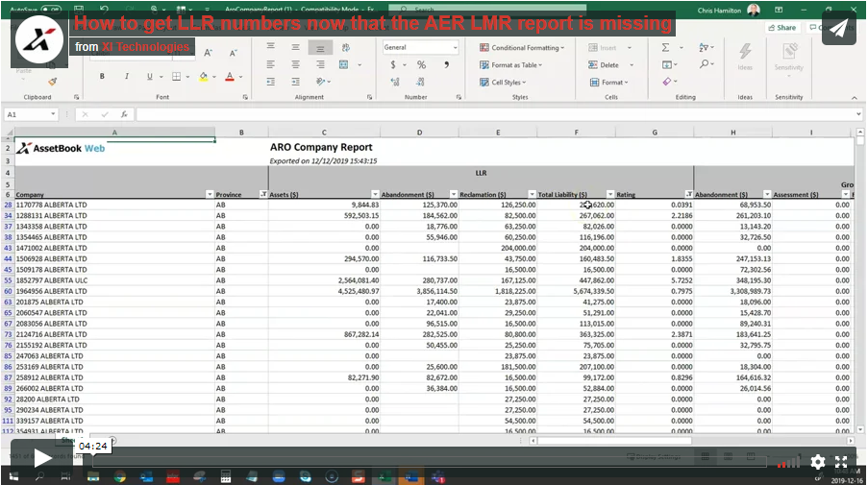Open the Clear eraser tool
Image resolution: width=868 pixels, height=485 pixels.
[x=666, y=82]
